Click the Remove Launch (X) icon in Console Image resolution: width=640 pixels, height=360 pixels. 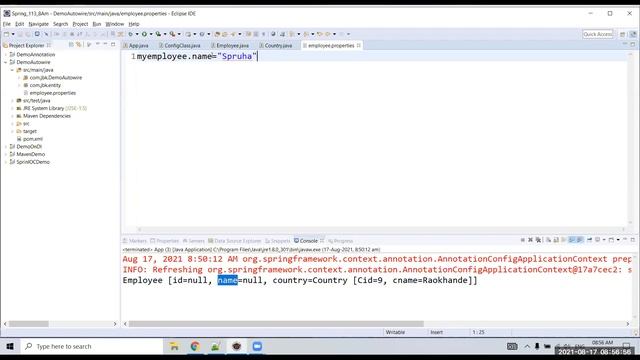coord(530,240)
